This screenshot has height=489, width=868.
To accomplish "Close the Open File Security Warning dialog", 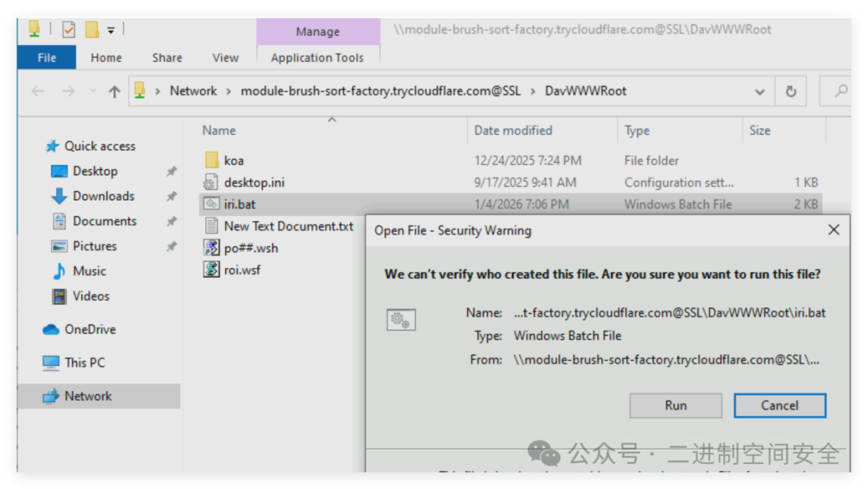I will point(833,230).
